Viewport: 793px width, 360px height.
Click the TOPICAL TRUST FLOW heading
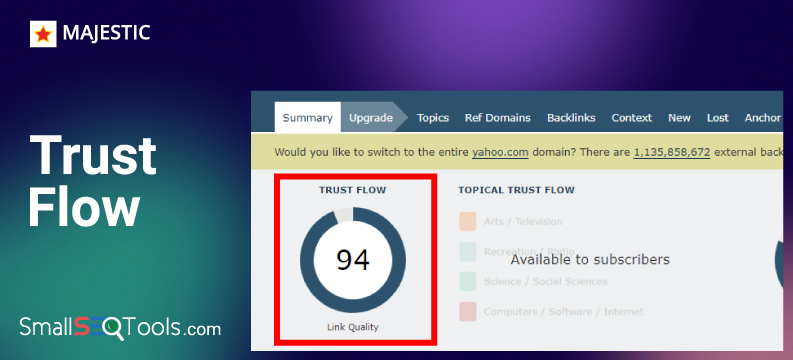[x=516, y=190]
